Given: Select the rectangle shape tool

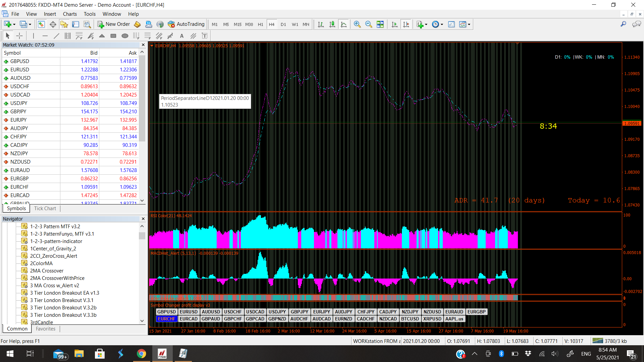Looking at the screenshot, I should coord(113,36).
